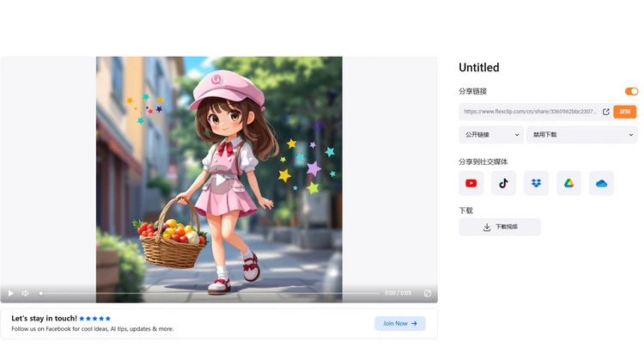
Task: Play the video using bottom-left play icon
Action: click(x=11, y=293)
